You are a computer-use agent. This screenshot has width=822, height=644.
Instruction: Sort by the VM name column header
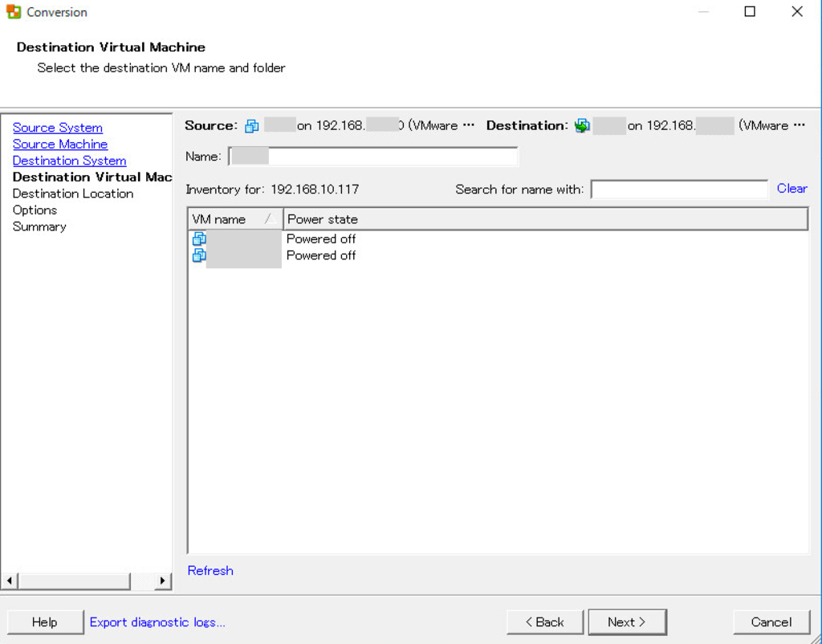coord(235,219)
